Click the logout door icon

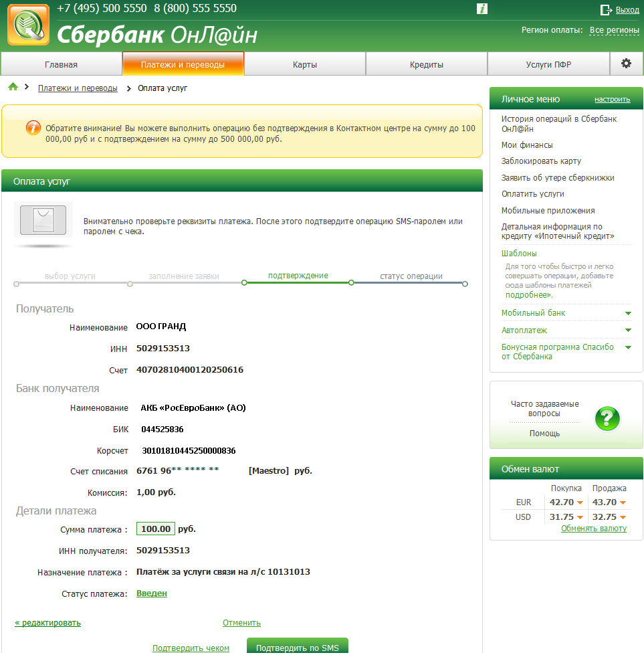[x=606, y=9]
